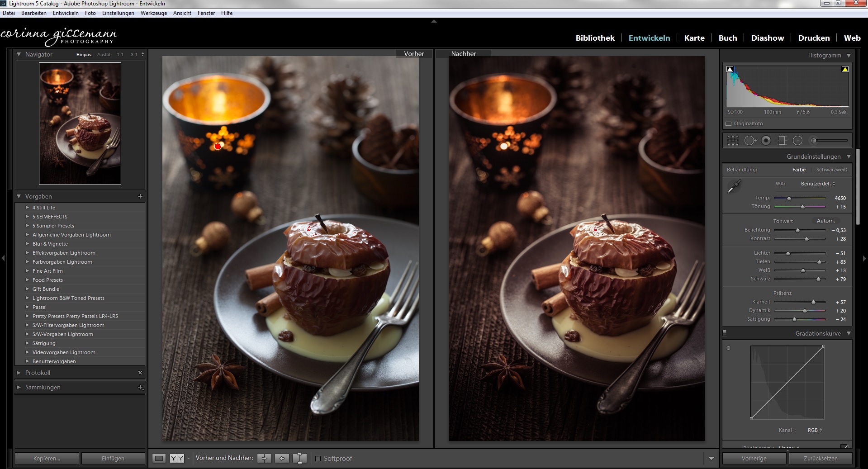
Task: Toggle the Gradationskurve panel switch
Action: pos(724,333)
